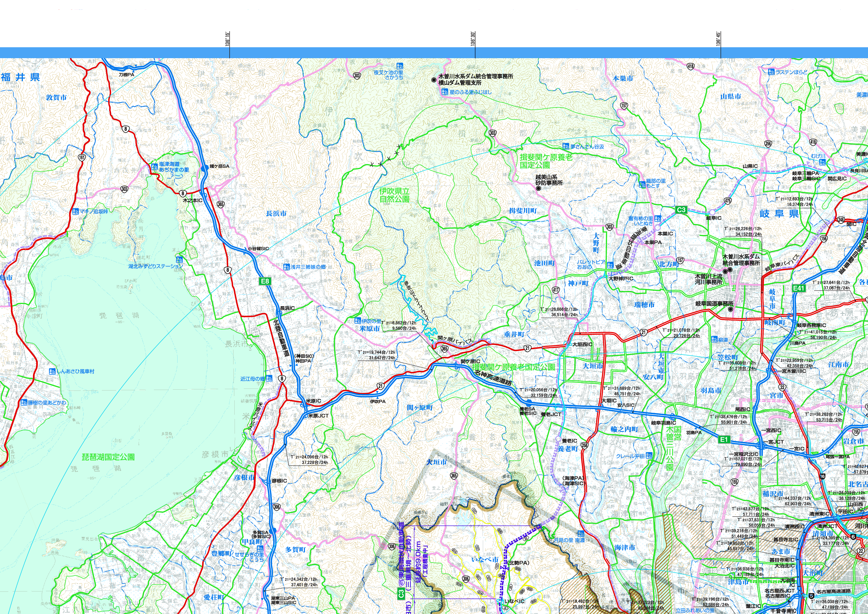Click the roadside station icon beside クレール平田
The height and width of the screenshot is (614, 868).
pyautogui.click(x=649, y=455)
